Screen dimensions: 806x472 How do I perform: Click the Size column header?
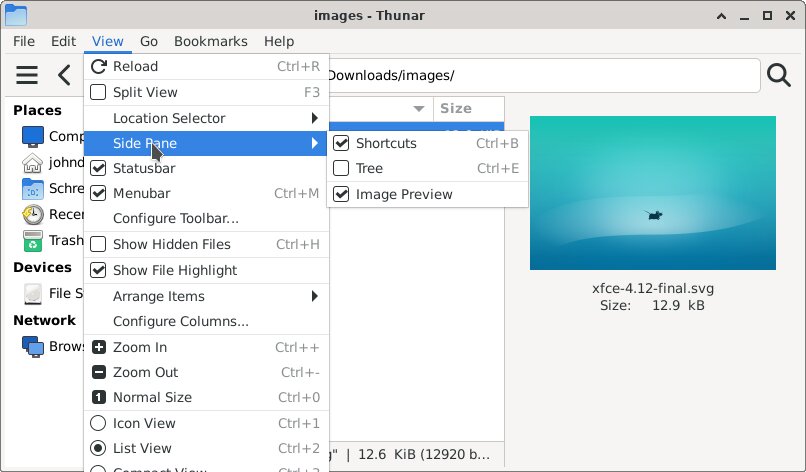(x=468, y=108)
